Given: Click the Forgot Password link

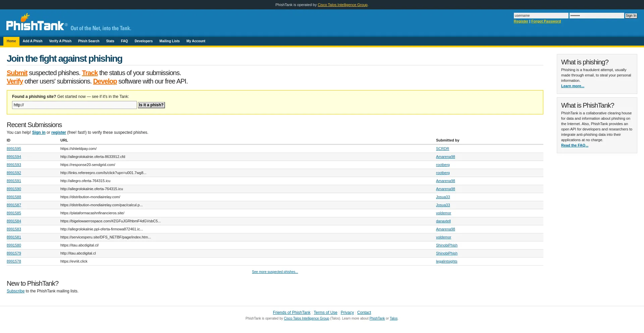Looking at the screenshot, I should pos(546,21).
